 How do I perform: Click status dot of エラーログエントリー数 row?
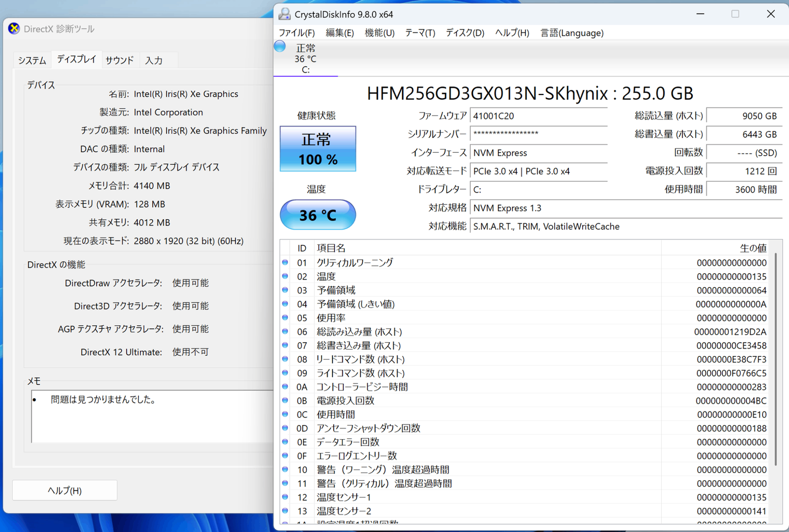(x=285, y=456)
